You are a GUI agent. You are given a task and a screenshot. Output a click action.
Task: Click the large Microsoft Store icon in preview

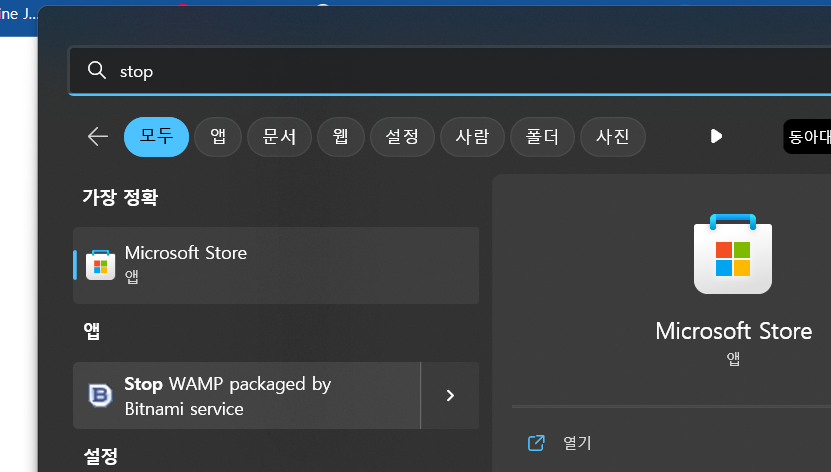[733, 254]
